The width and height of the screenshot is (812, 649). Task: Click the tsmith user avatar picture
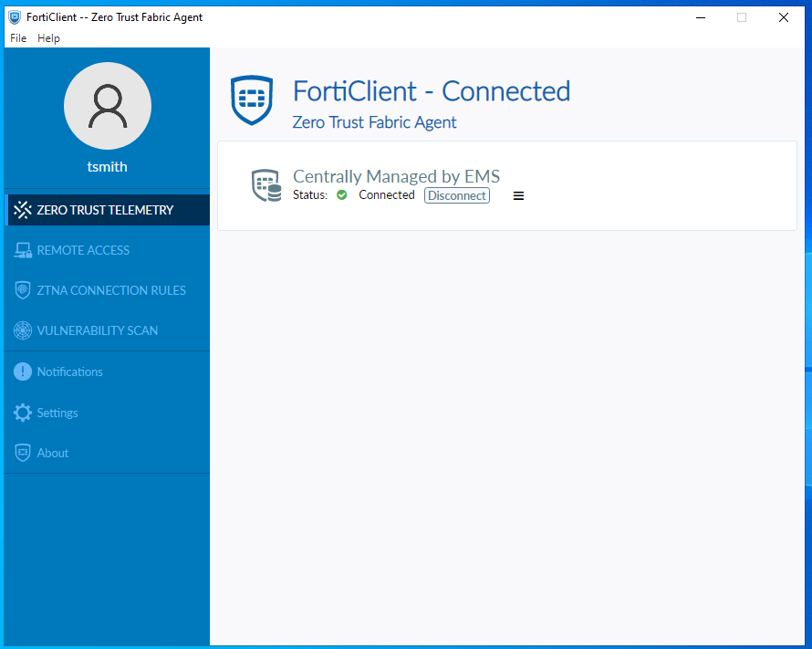point(108,106)
